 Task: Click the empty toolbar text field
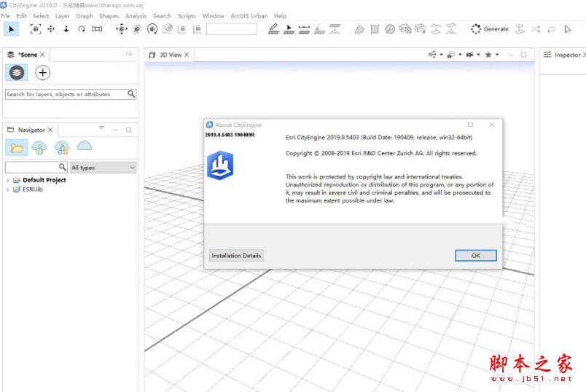tap(232, 29)
